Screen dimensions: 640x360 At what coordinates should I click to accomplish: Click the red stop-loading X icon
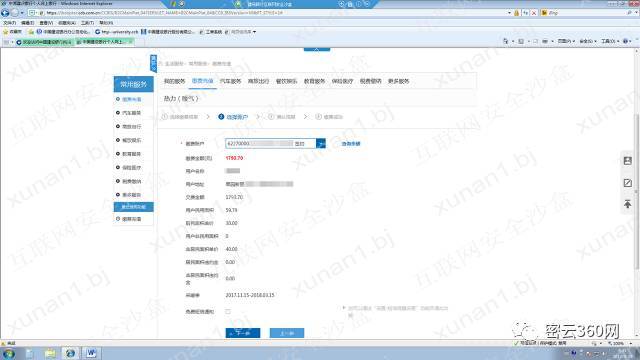point(533,13)
